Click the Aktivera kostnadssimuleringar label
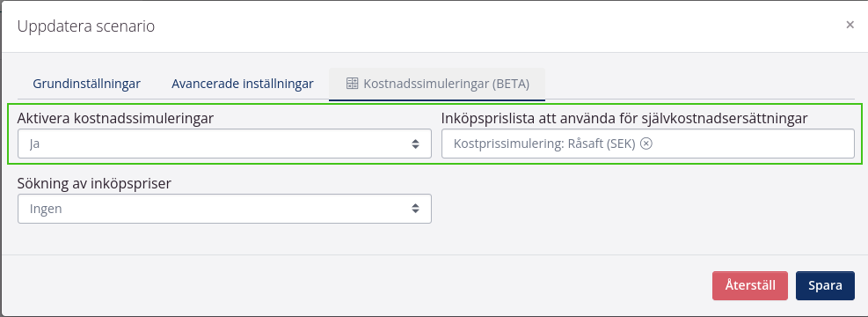The height and width of the screenshot is (317, 868). (116, 118)
